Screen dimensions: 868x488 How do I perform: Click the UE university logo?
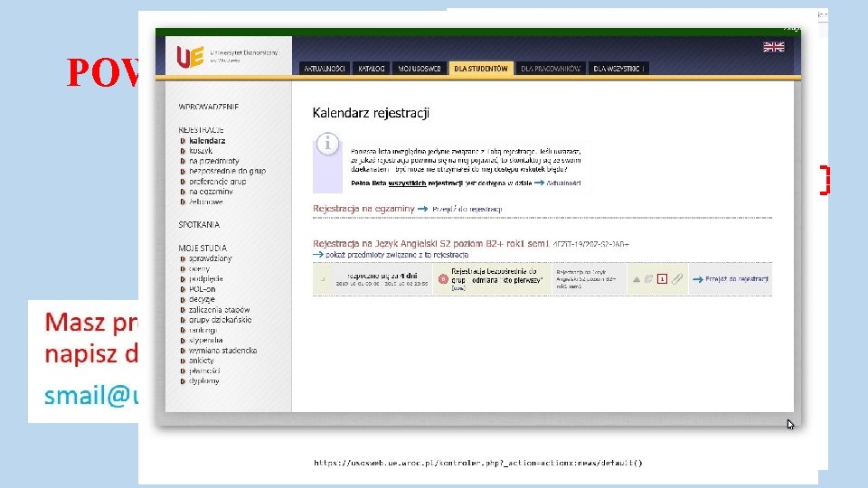point(190,56)
